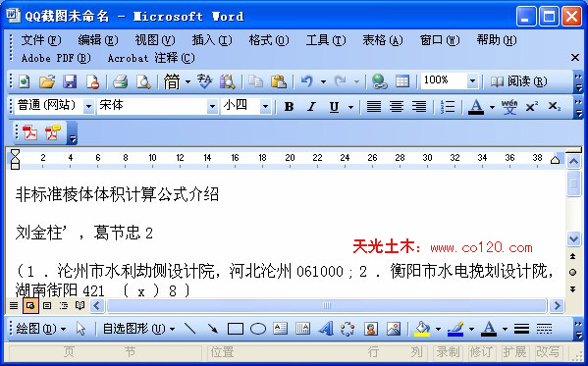Image resolution: width=588 pixels, height=366 pixels.
Task: Click the Print Preview magnifier icon
Action: coord(143,81)
